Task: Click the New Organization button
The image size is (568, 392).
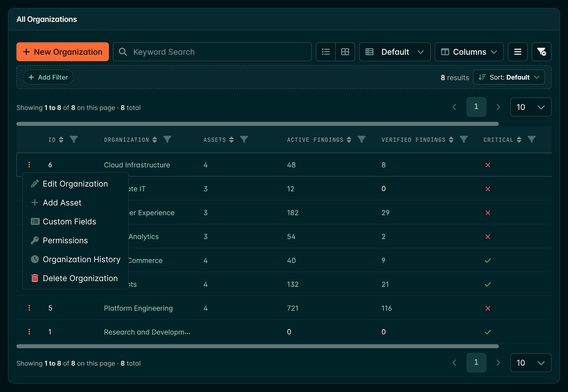Action: [x=63, y=52]
